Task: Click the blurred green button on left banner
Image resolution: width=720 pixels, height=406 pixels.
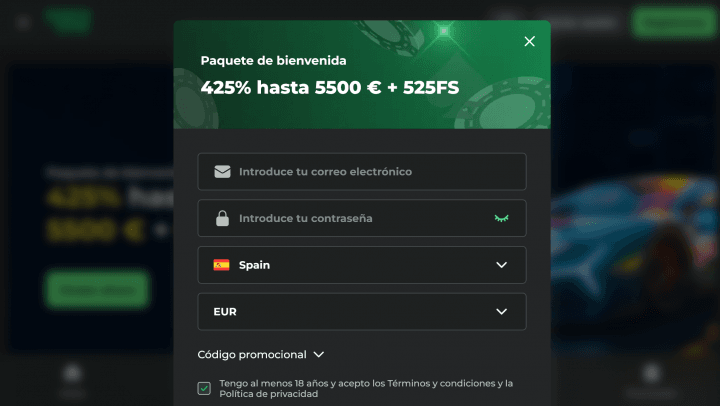Action: pos(96,289)
